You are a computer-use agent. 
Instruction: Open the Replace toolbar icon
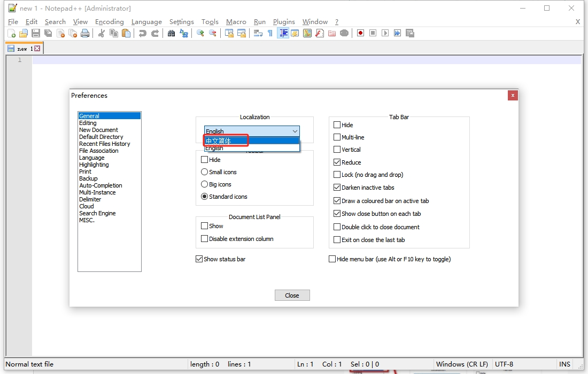tap(183, 33)
